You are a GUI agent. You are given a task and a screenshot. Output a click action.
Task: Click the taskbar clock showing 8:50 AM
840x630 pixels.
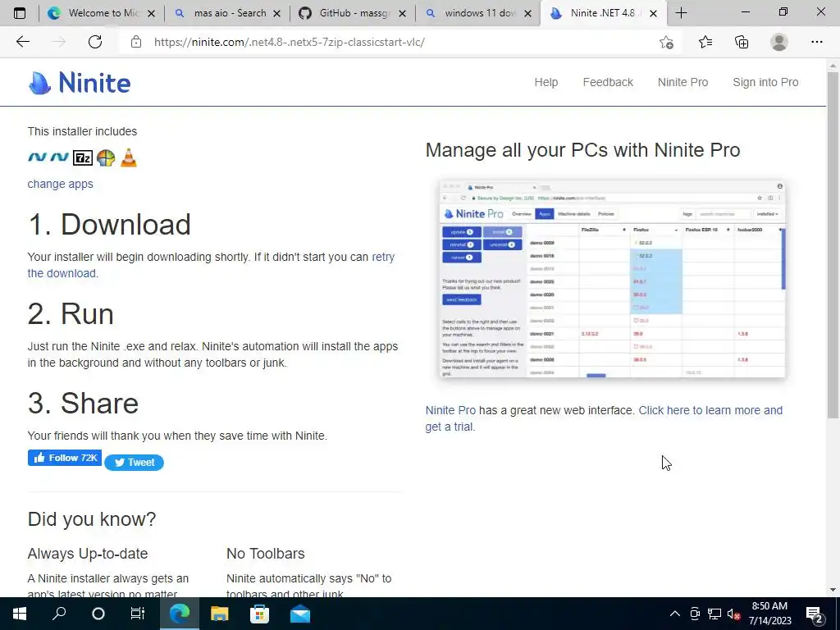click(x=769, y=614)
